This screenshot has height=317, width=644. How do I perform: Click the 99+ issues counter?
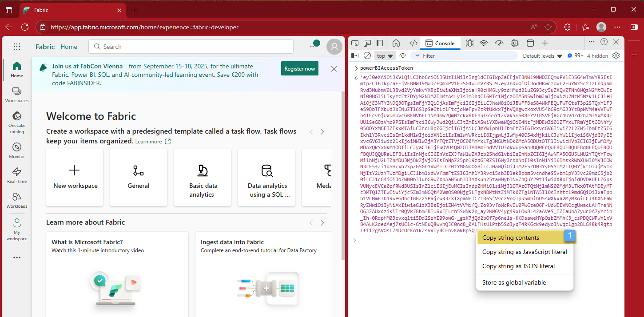click(576, 56)
